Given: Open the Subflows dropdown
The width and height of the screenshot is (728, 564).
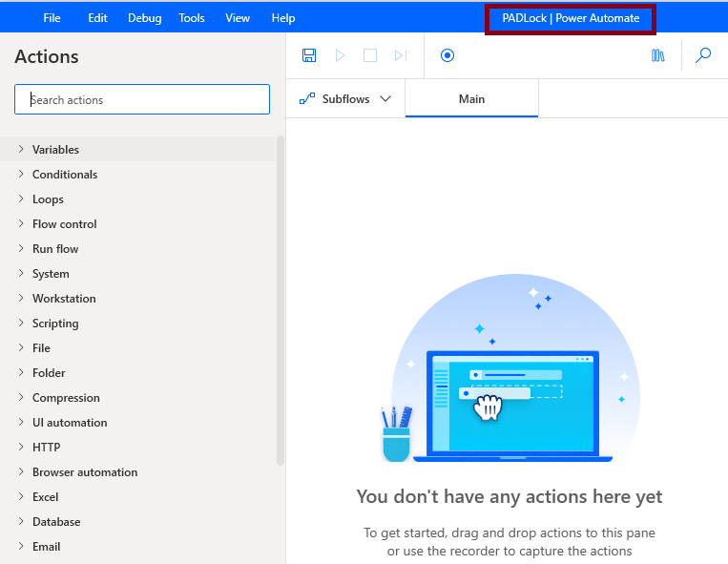Looking at the screenshot, I should click(x=345, y=99).
